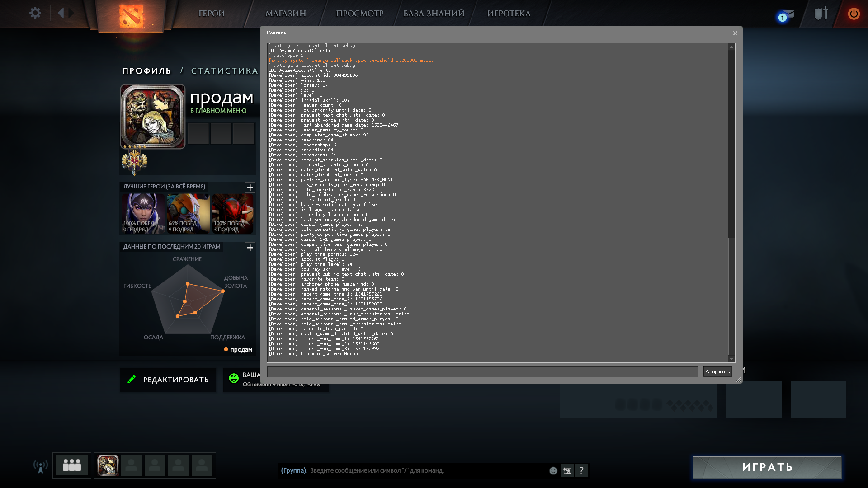Focus the console command input field
Viewport: 868px width, 488px height.
482,372
